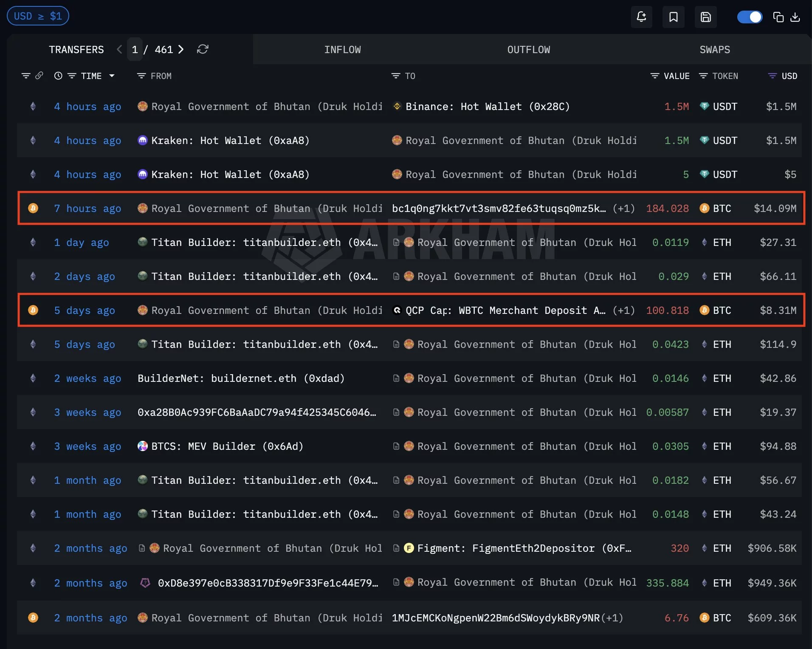Click the clock icon in the TIME column
The height and width of the screenshot is (649, 812).
(58, 76)
